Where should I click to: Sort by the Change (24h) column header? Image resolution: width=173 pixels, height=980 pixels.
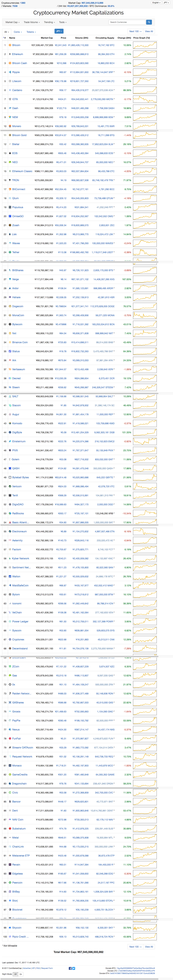point(124,38)
